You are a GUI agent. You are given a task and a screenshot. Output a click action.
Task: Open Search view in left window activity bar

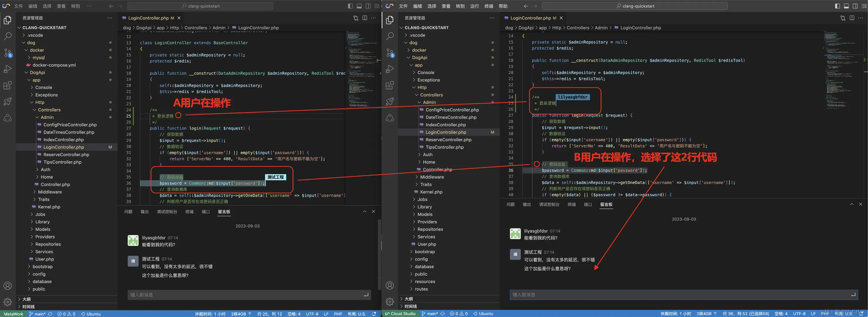click(x=7, y=36)
